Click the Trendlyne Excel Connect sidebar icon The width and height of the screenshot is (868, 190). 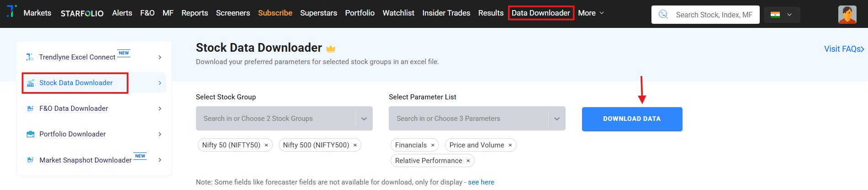[30, 57]
